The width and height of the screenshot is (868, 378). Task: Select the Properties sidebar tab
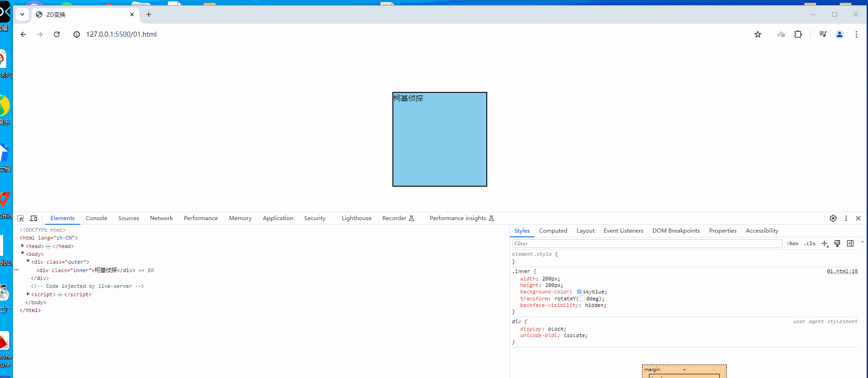tap(722, 231)
